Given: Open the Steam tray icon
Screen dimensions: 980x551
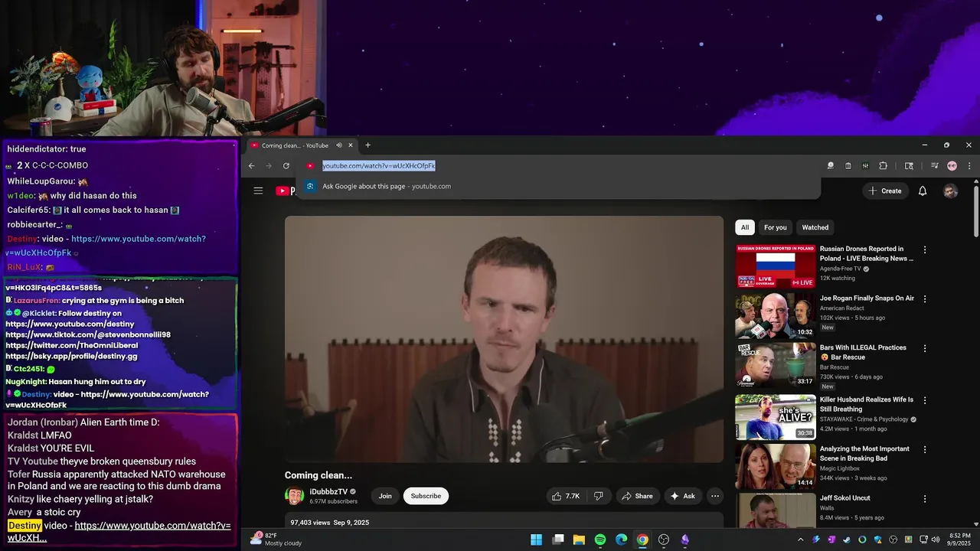Looking at the screenshot, I should (847, 540).
